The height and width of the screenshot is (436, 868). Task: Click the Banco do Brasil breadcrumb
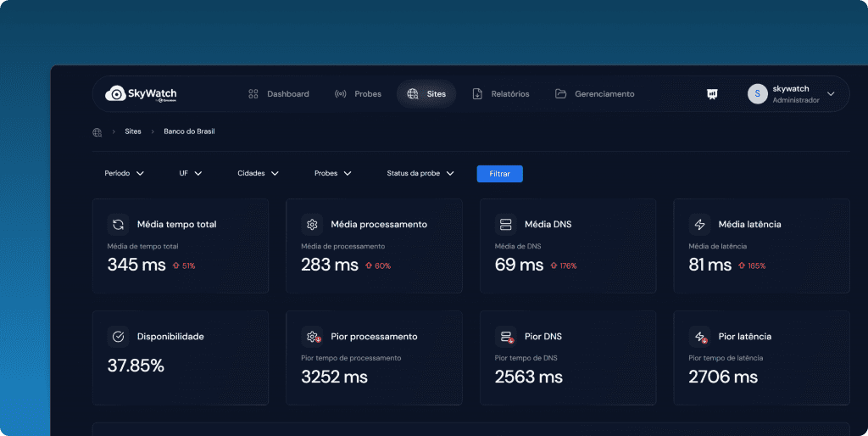pyautogui.click(x=189, y=131)
